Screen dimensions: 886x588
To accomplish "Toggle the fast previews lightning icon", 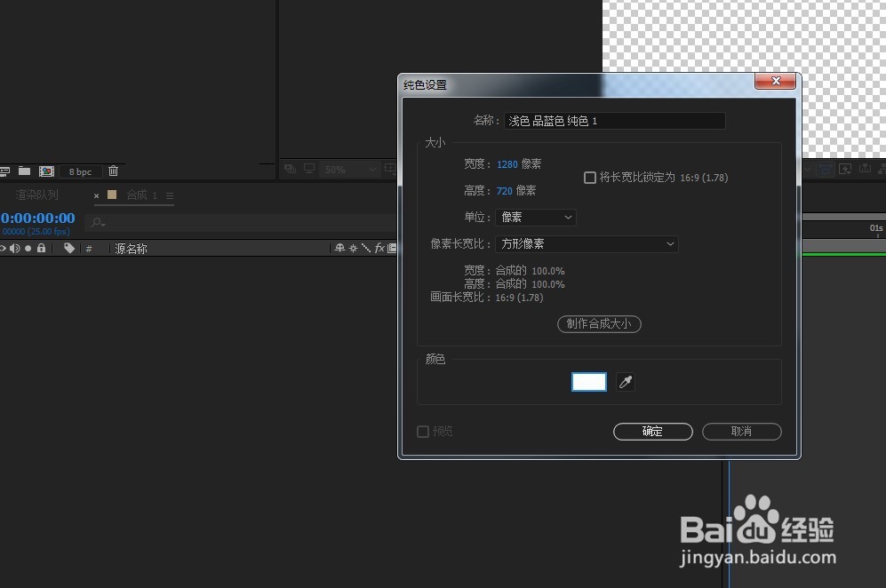I will 845,169.
